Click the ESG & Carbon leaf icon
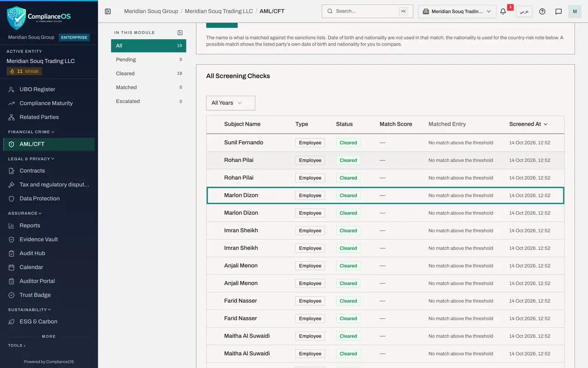 (x=11, y=322)
